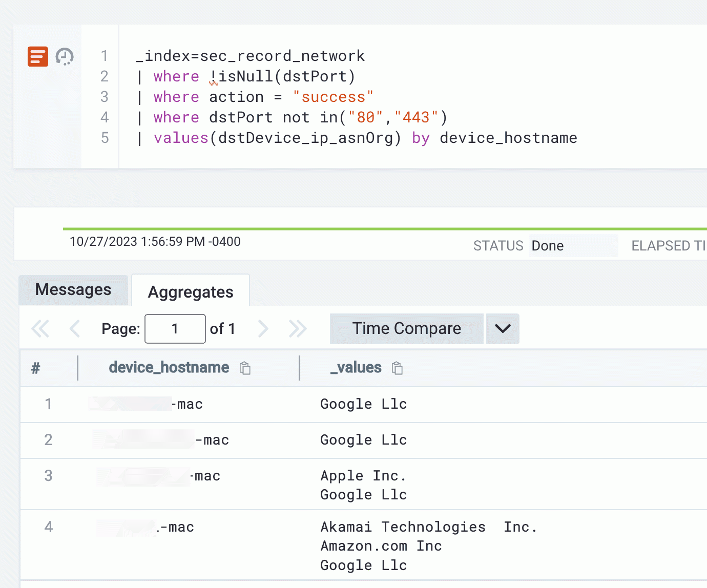Click the "success" string in the query

pyautogui.click(x=333, y=97)
